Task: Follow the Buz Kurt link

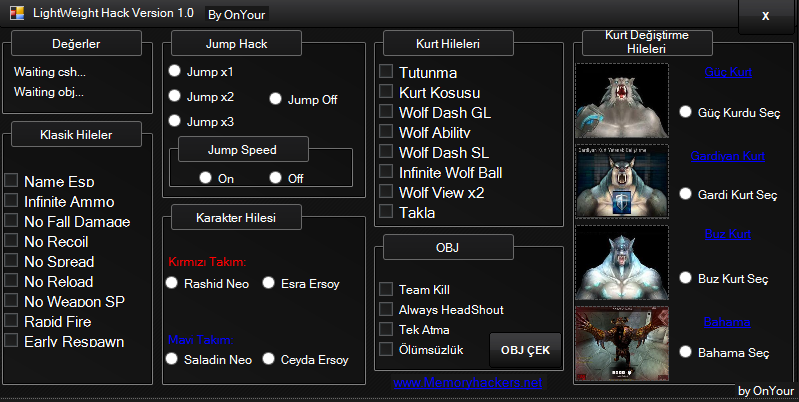Action: [728, 234]
